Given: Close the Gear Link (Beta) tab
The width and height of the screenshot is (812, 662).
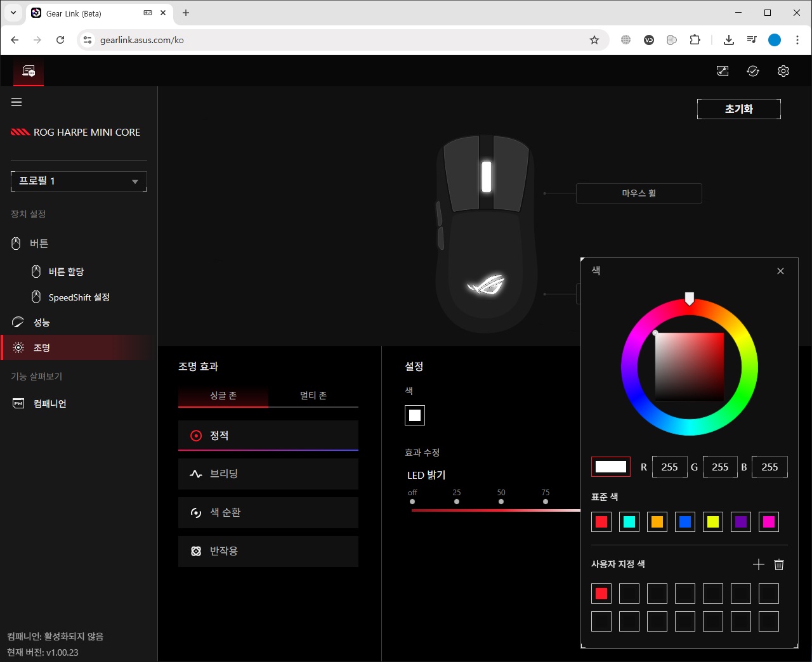Looking at the screenshot, I should point(163,13).
